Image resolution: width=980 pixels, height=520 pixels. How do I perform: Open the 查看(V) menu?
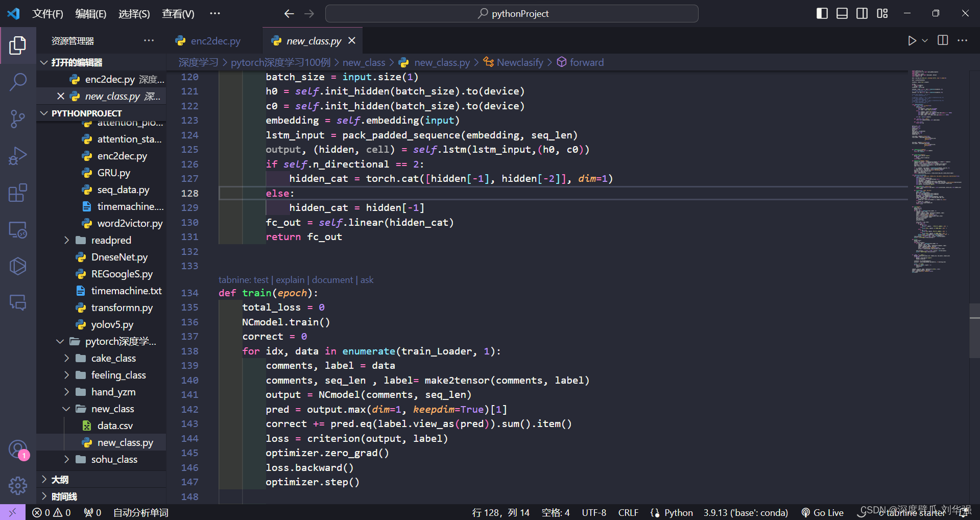pyautogui.click(x=177, y=13)
